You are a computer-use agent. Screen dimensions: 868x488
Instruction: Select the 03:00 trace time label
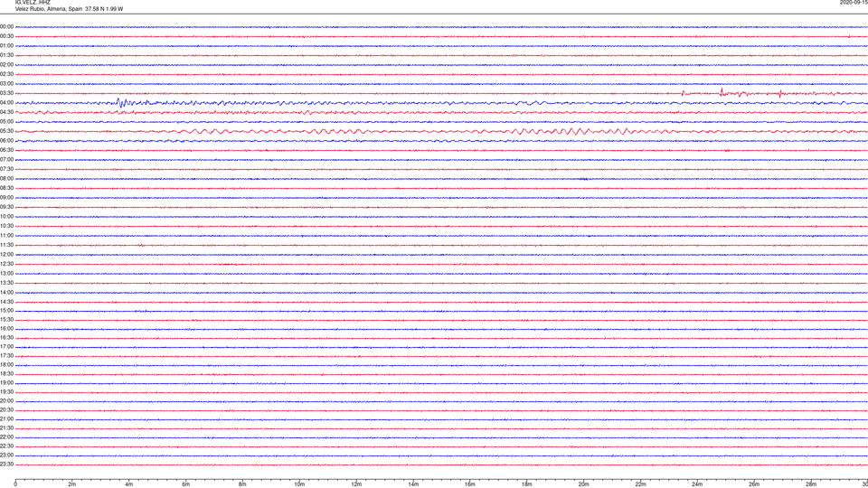[6, 83]
